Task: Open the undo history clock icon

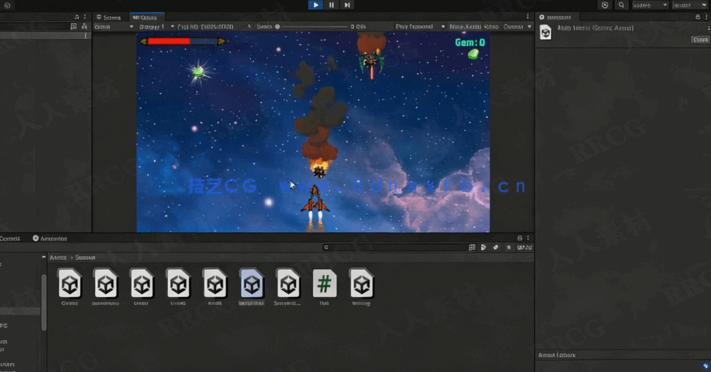Action: pos(605,5)
